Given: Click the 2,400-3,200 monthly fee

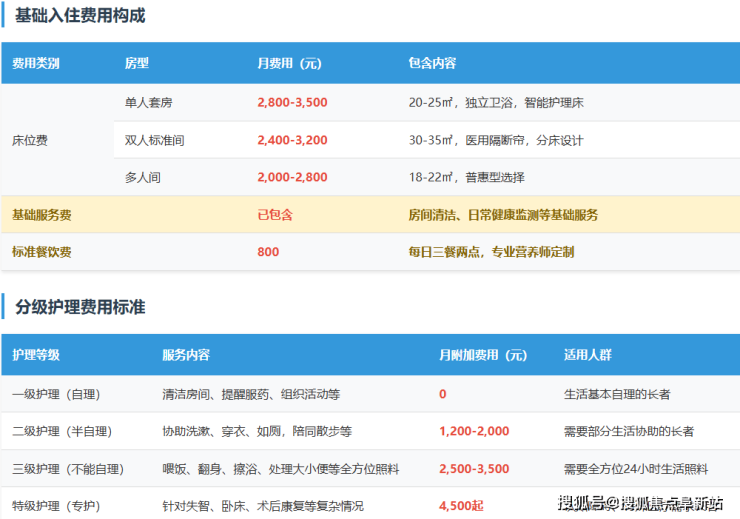Looking at the screenshot, I should (x=292, y=140).
